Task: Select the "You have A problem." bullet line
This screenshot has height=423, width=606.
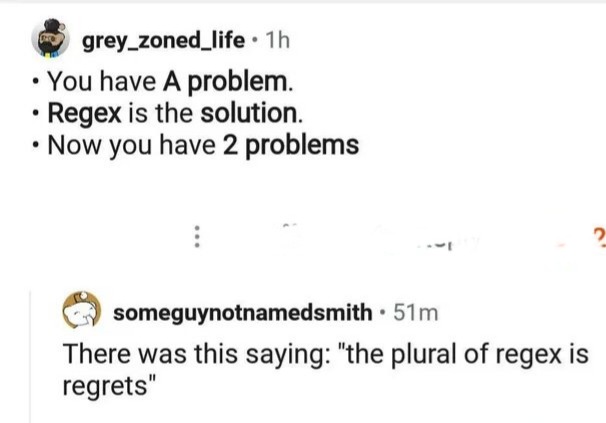Action: click(x=170, y=82)
